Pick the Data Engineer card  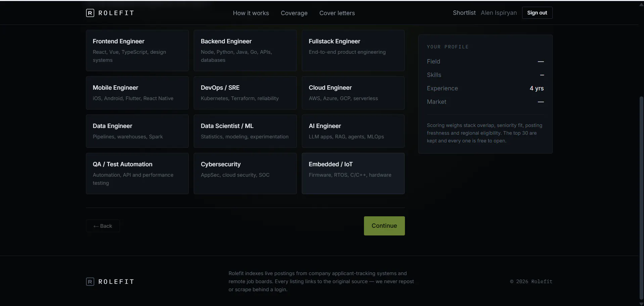click(x=137, y=131)
